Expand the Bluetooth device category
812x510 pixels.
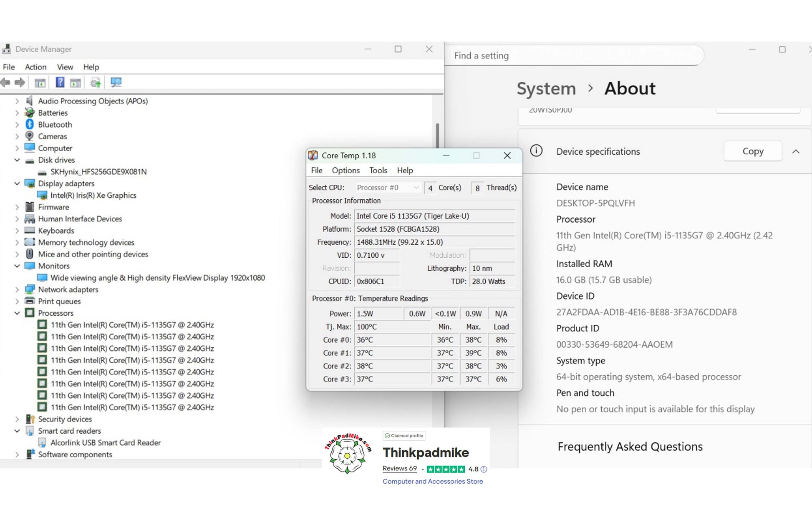tap(17, 125)
